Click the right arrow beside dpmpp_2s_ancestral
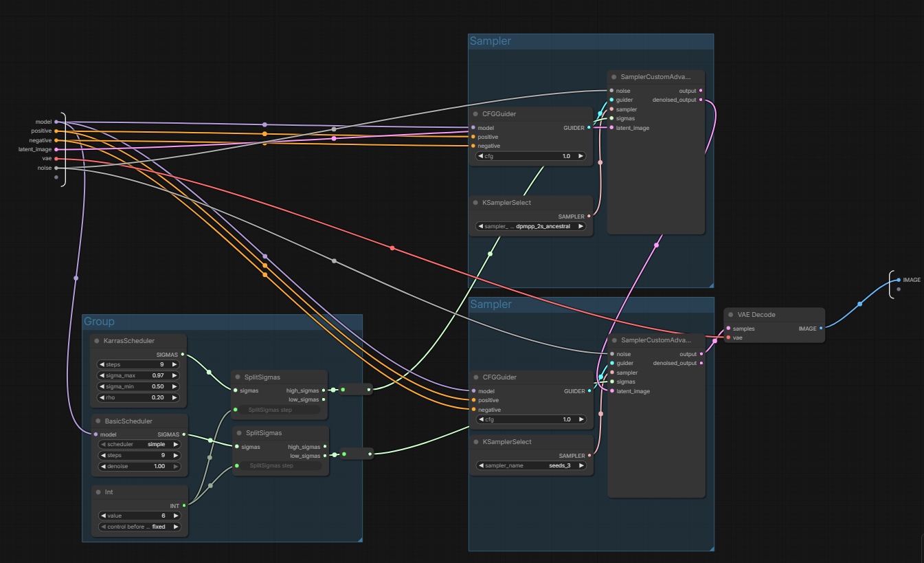 coord(581,226)
